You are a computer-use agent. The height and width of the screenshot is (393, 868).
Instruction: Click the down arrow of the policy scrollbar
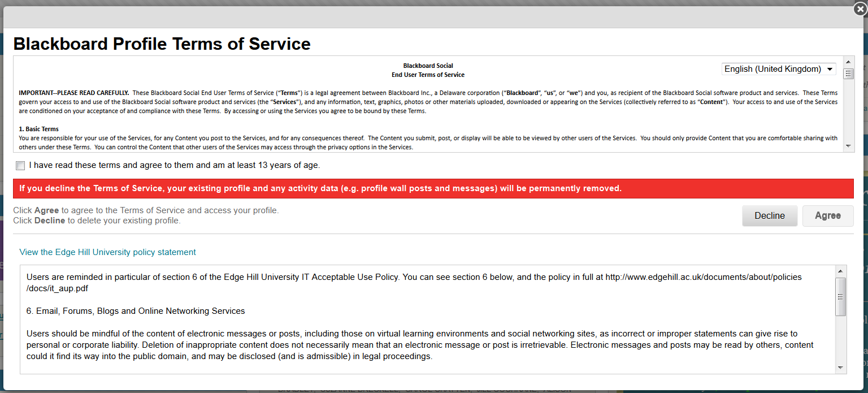841,368
